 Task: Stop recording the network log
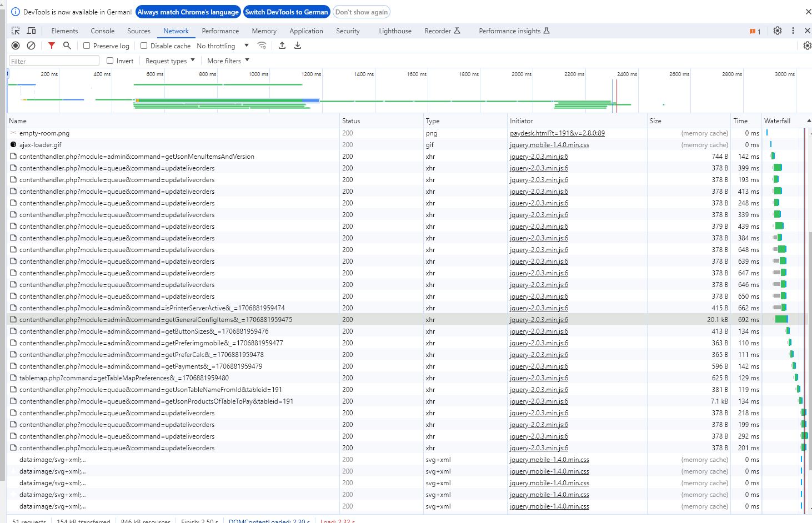point(16,46)
